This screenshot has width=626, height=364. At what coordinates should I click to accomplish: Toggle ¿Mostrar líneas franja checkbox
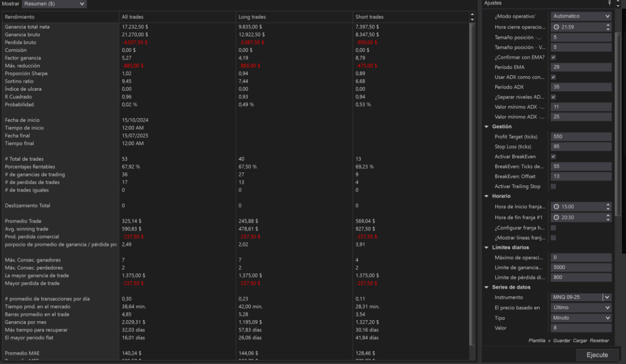[x=553, y=237]
